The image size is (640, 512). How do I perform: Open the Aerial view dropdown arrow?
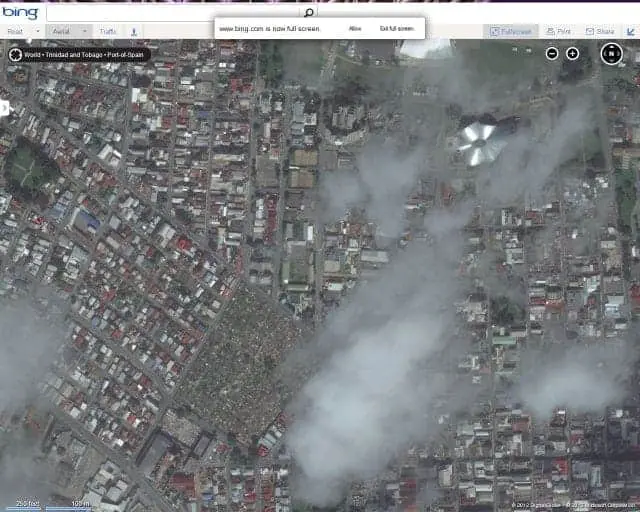pyautogui.click(x=84, y=32)
